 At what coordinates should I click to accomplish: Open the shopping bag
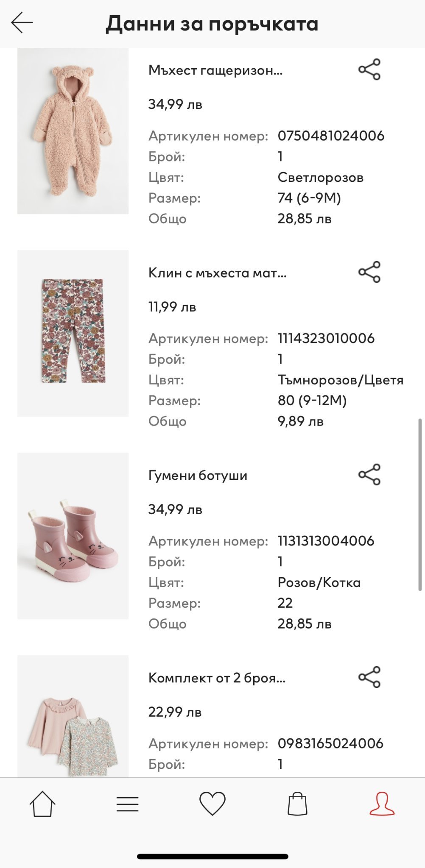tap(297, 804)
